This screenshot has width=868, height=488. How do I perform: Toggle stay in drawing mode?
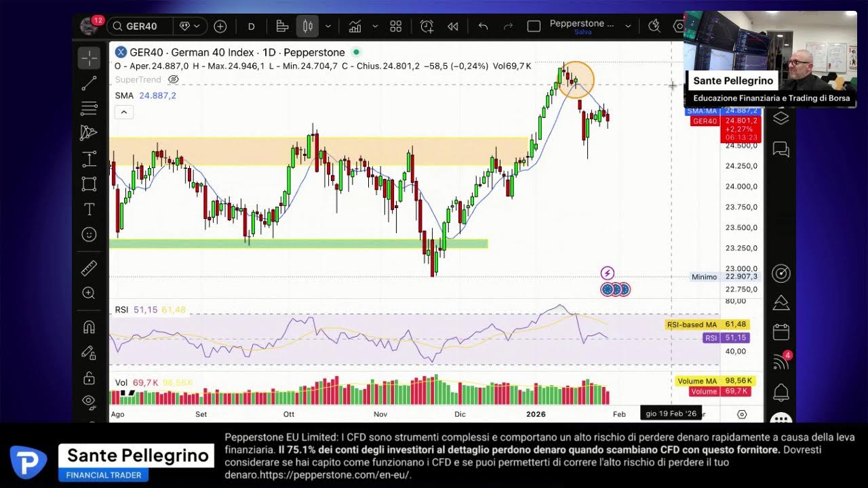pyautogui.click(x=89, y=352)
